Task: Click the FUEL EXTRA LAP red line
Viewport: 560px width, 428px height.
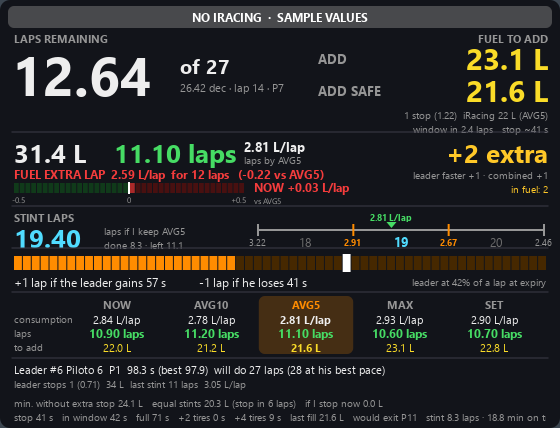Action: point(169,175)
